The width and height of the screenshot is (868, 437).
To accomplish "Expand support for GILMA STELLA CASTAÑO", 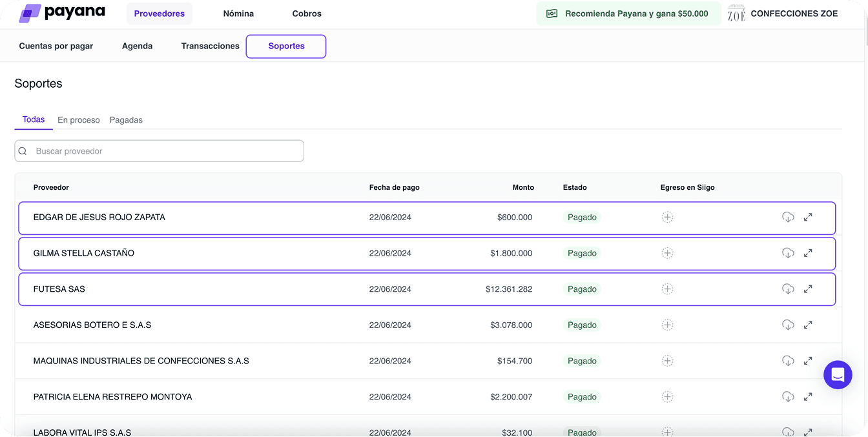I will tap(808, 253).
